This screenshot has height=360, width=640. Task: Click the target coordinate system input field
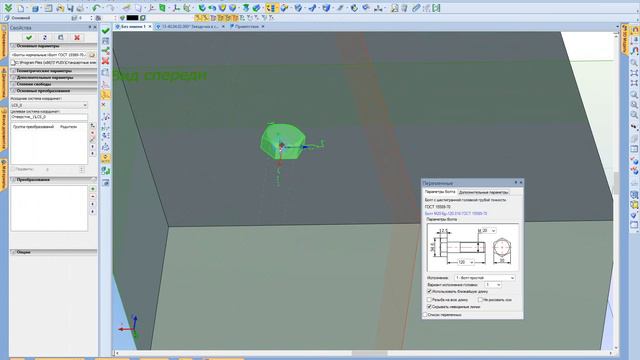pyautogui.click(x=49, y=117)
